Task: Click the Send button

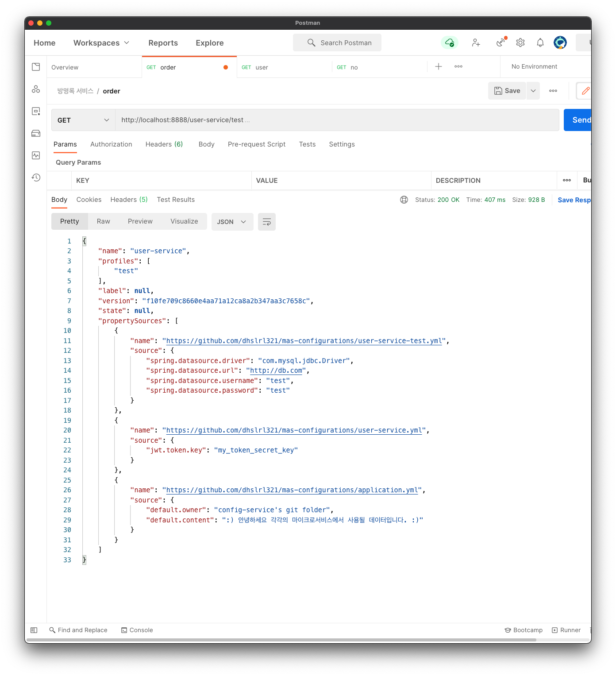Action: pos(577,120)
